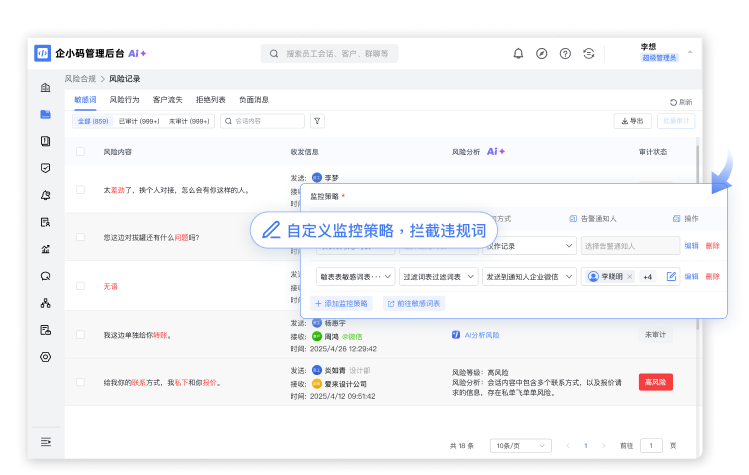Viewport: 749px width, 475px height.
Task: Click the top search box 搜索员工会话
Action: pos(329,54)
